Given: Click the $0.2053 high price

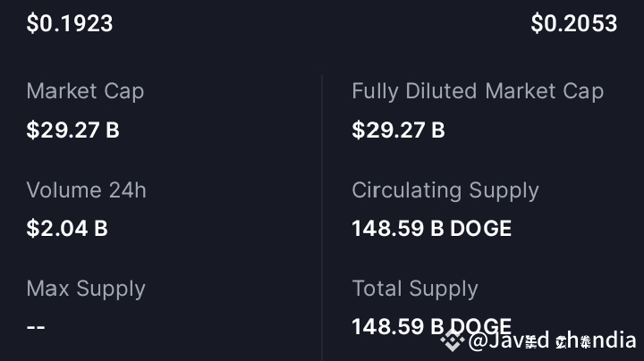Looking at the screenshot, I should click(573, 23).
